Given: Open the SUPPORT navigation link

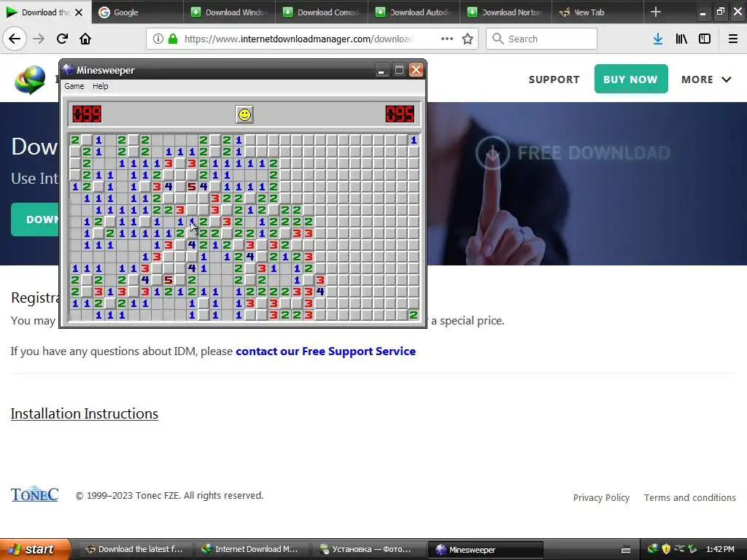Looking at the screenshot, I should 554,79.
